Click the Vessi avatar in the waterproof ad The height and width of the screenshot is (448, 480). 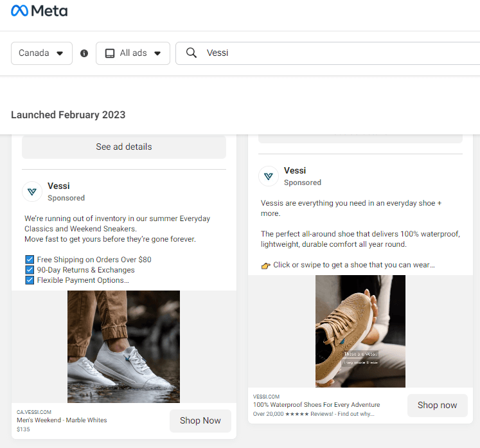pos(269,176)
